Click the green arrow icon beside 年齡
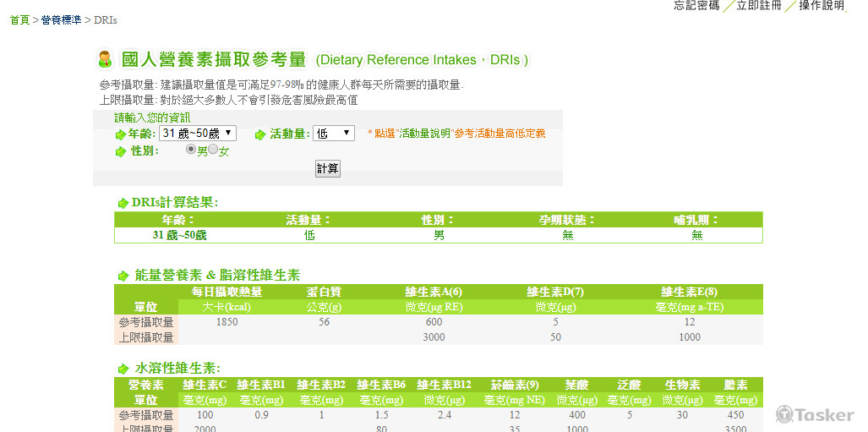Image resolution: width=868 pixels, height=432 pixels. pyautogui.click(x=120, y=134)
